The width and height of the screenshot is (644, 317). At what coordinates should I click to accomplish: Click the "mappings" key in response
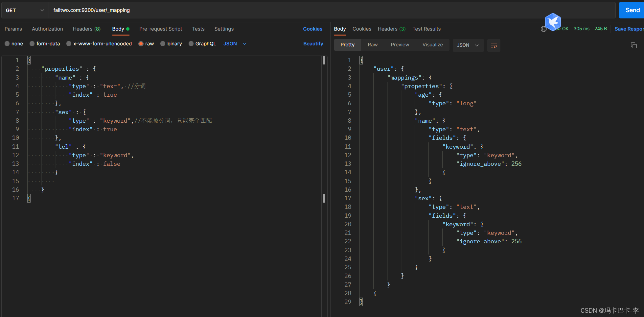coord(404,78)
